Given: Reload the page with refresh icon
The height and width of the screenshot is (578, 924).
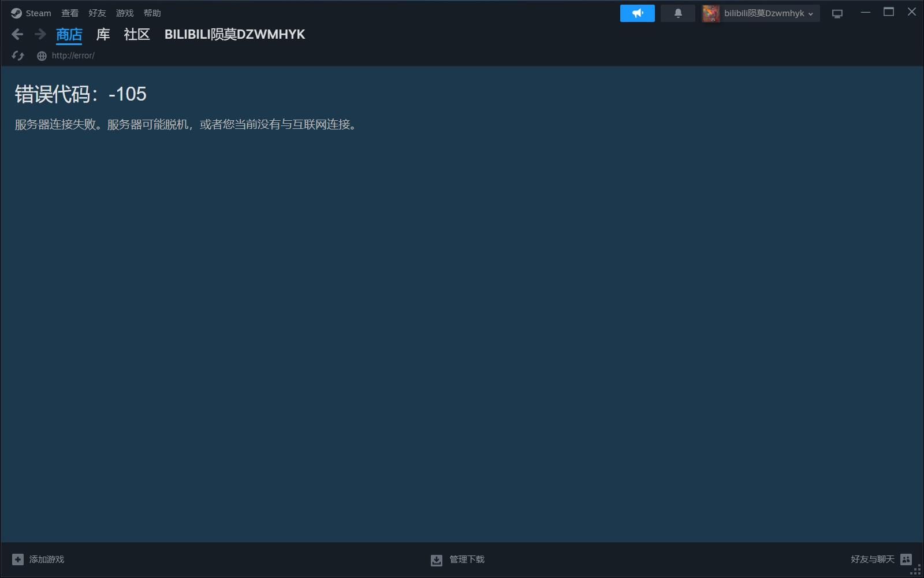Looking at the screenshot, I should pyautogui.click(x=18, y=55).
